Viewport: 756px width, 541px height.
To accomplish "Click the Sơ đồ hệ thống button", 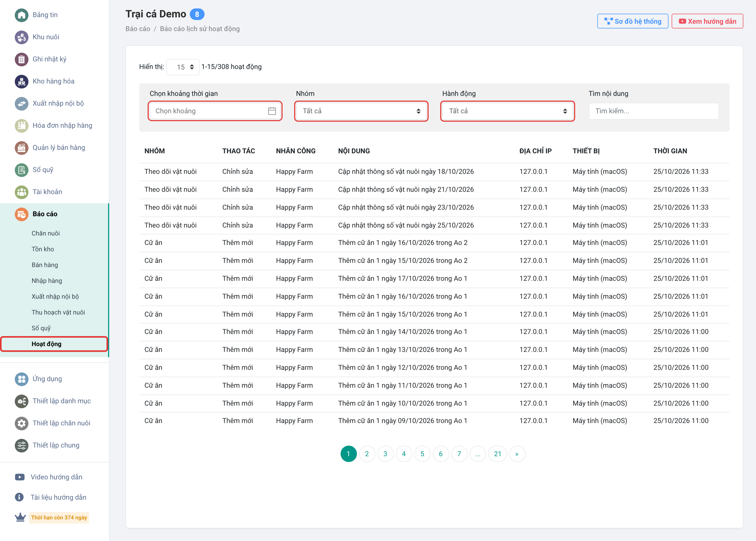I will click(632, 21).
